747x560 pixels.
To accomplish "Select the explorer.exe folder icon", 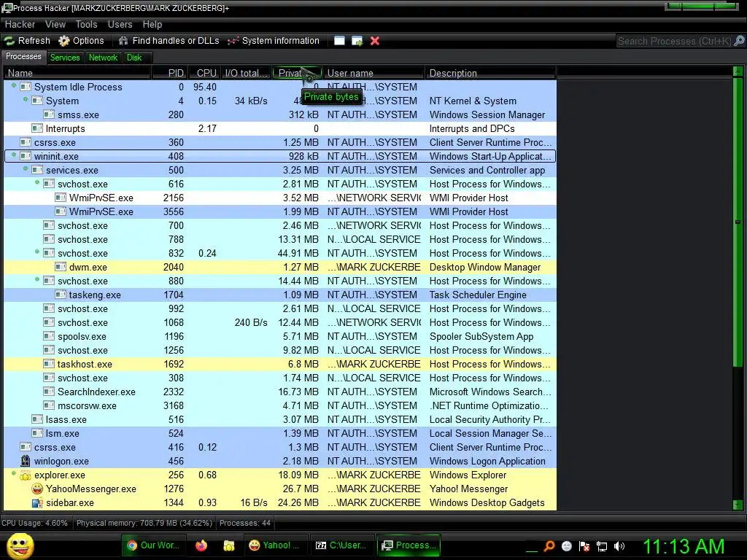I will (26, 475).
